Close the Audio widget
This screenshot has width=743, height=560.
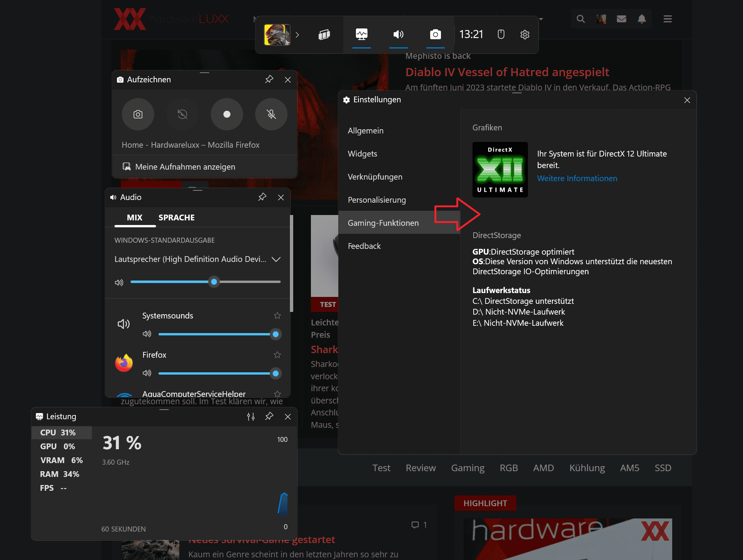(281, 197)
